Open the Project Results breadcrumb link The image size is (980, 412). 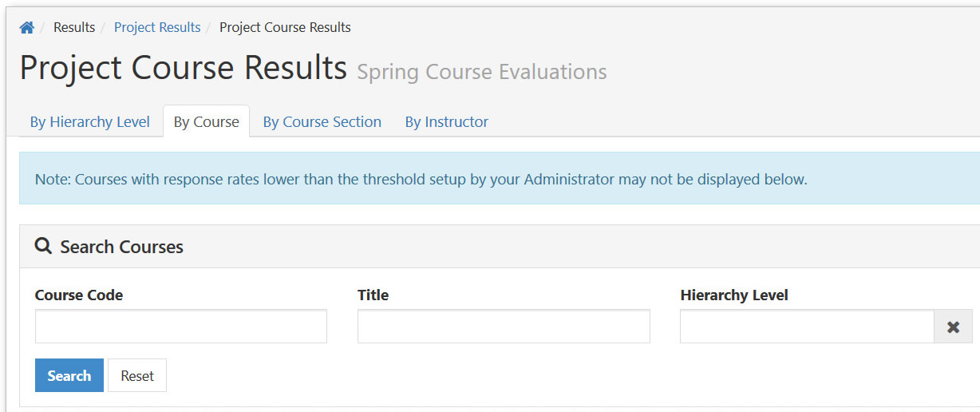(x=157, y=27)
